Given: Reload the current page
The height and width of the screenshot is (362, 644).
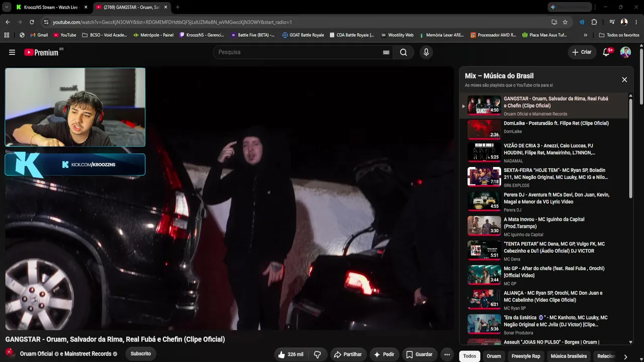Looking at the screenshot, I should pos(32,22).
